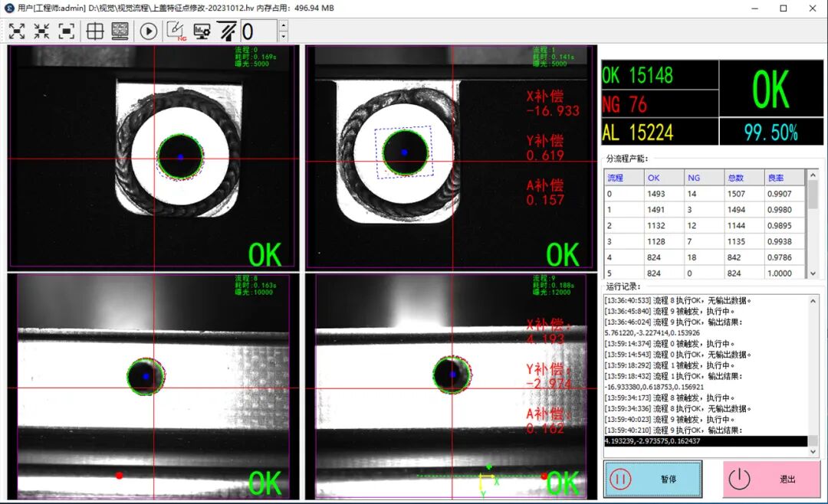The width and height of the screenshot is (828, 504).
Task: Click the NG column header in table
Action: coord(704,178)
